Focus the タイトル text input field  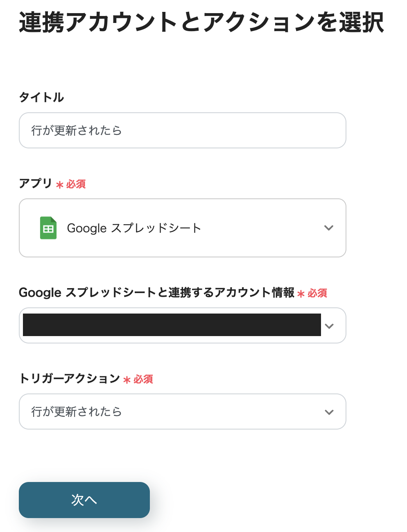point(183,130)
